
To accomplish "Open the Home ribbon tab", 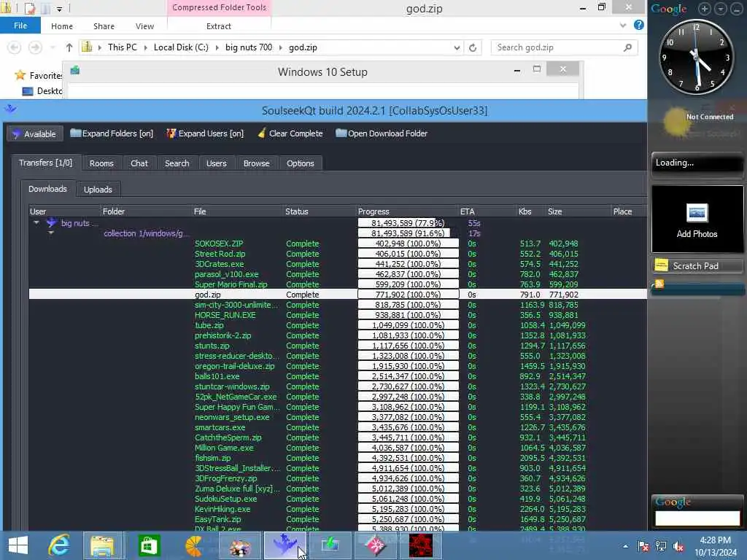I will pyautogui.click(x=62, y=26).
